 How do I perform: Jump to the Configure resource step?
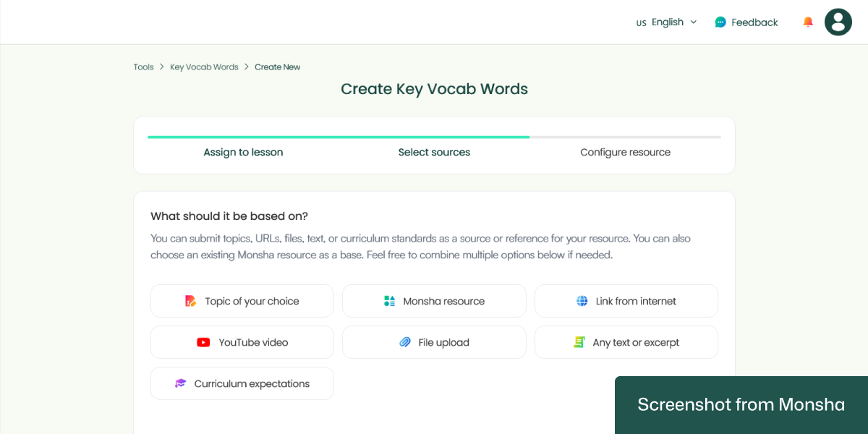tap(625, 153)
